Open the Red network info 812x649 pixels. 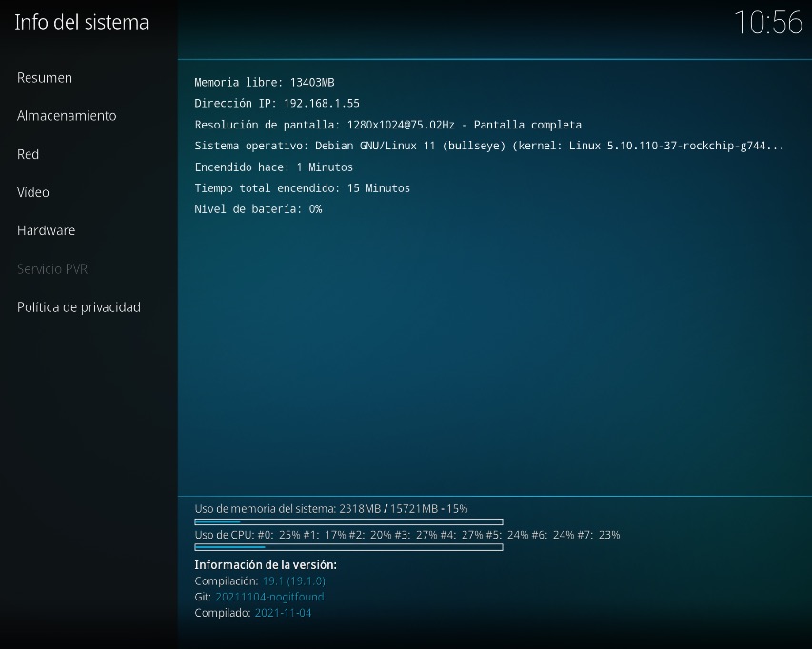click(x=28, y=154)
